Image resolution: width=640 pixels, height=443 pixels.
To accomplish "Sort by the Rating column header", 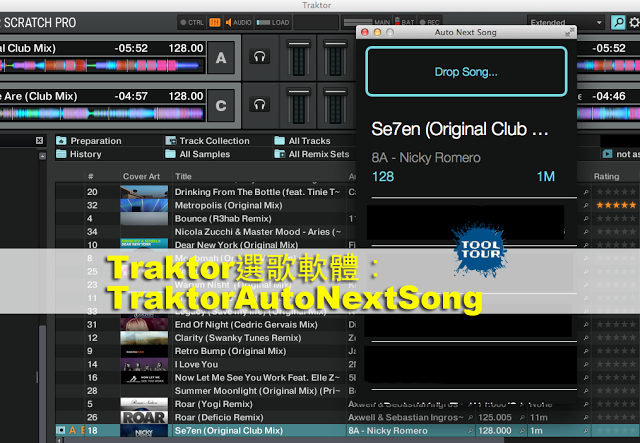I will 606,176.
